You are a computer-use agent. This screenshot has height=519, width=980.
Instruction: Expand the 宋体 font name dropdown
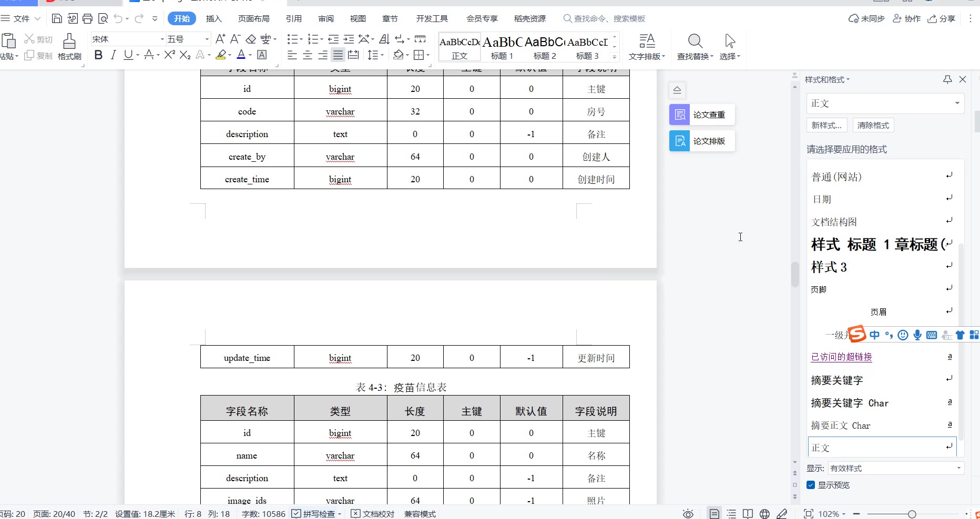[162, 39]
